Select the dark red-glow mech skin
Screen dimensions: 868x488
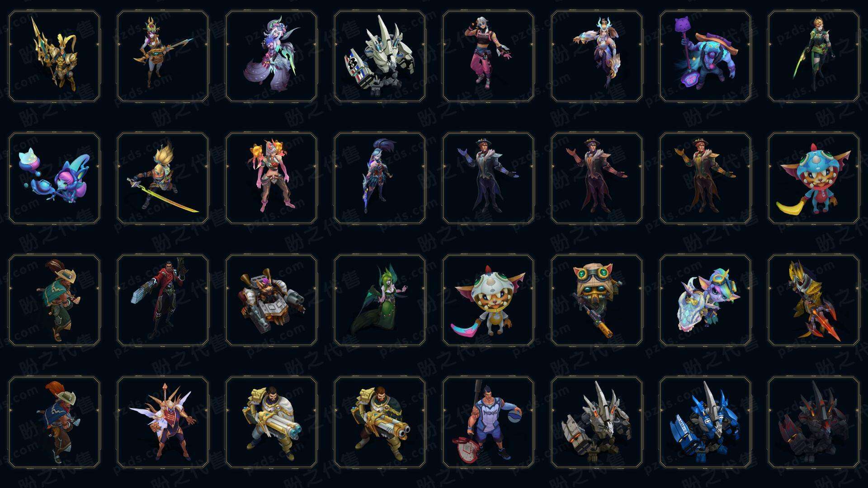click(814, 422)
